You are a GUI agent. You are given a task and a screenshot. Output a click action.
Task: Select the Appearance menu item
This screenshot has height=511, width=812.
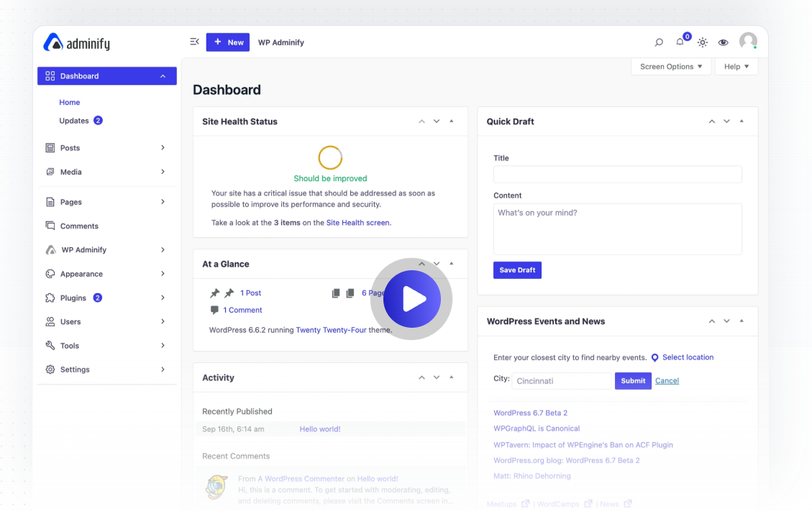[81, 274]
